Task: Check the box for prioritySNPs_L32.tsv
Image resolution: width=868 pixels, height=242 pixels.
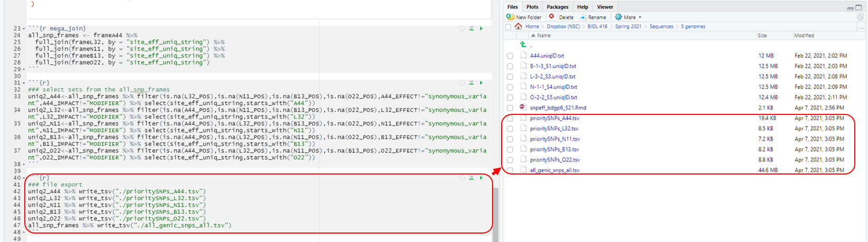Action: (x=510, y=129)
